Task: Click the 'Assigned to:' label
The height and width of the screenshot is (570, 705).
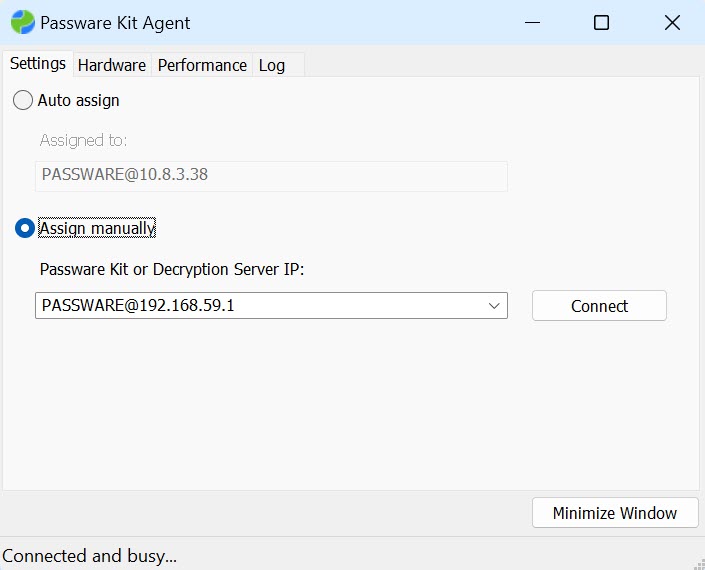Action: click(83, 140)
